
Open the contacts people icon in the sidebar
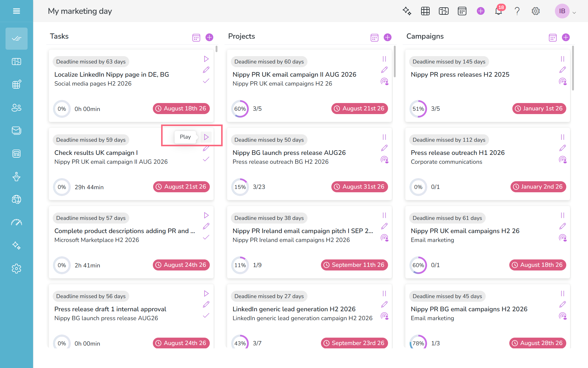[x=17, y=108]
